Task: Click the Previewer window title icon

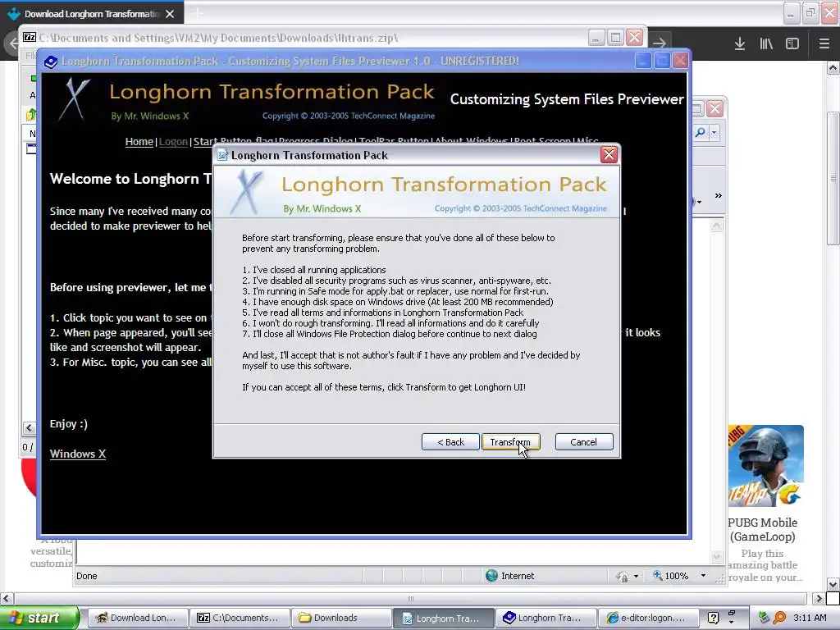Action: (51, 62)
